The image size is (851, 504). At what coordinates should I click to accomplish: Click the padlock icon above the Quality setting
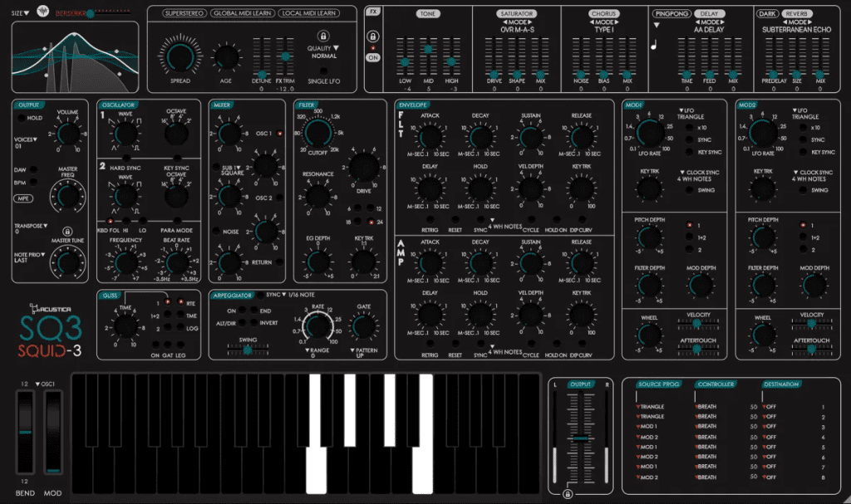pos(322,36)
